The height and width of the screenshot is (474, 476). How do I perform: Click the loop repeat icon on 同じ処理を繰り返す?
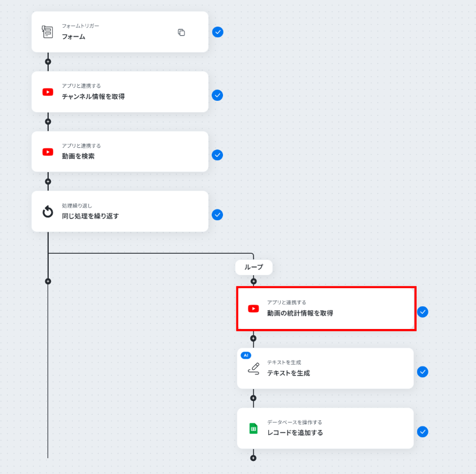point(48,212)
